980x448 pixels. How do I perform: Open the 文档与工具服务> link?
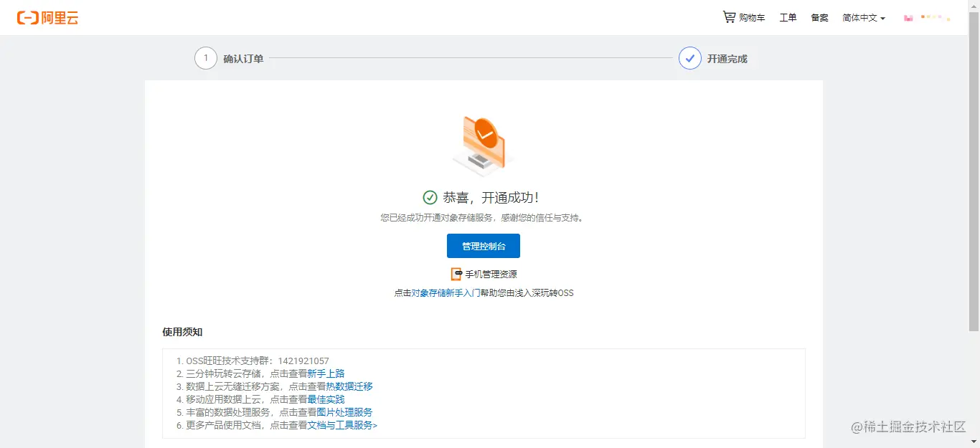coord(342,425)
